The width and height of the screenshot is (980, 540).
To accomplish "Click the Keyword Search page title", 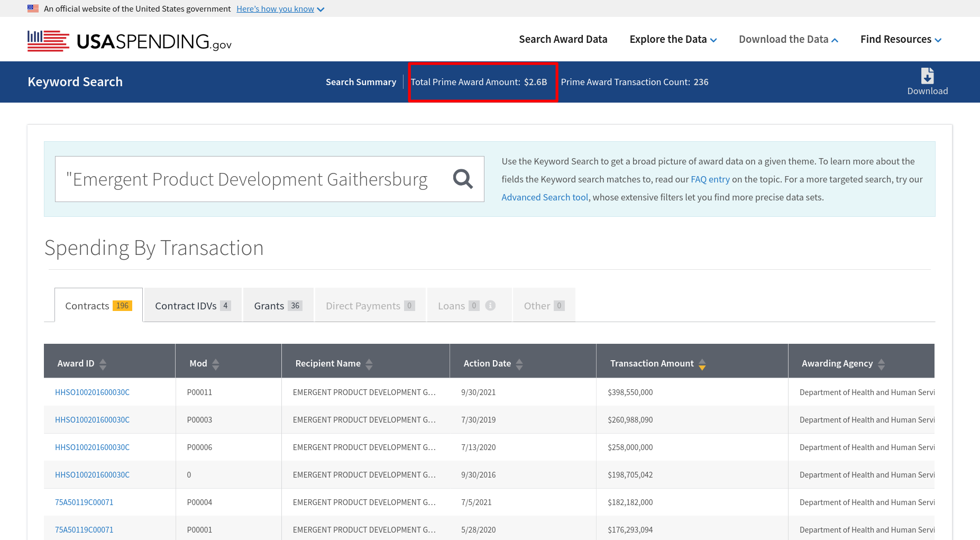I will [x=75, y=82].
